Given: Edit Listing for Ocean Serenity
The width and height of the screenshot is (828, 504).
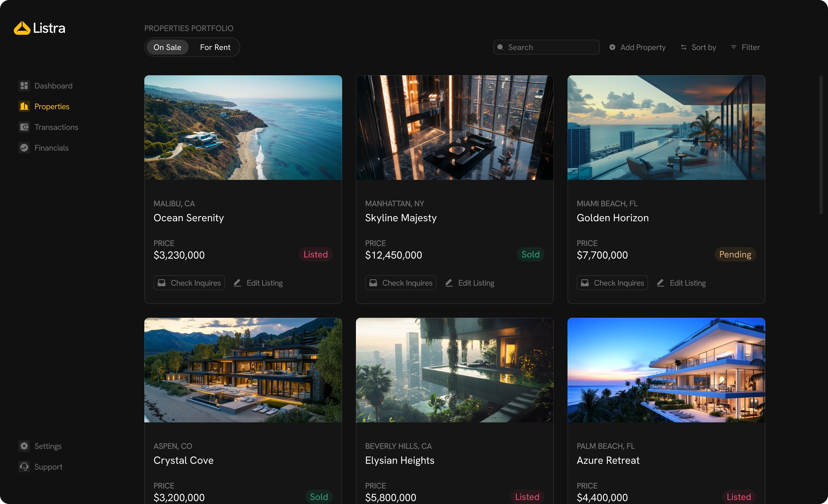Looking at the screenshot, I should (x=258, y=283).
